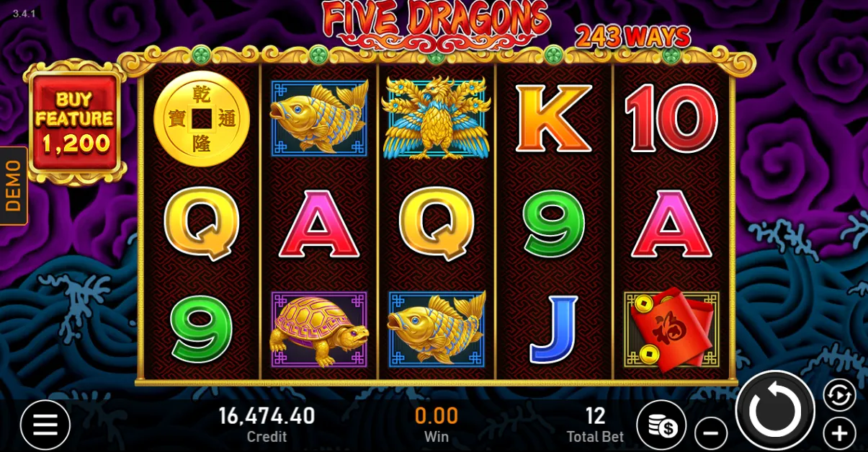Click the orange K symbol
868x452 pixels.
pyautogui.click(x=555, y=118)
